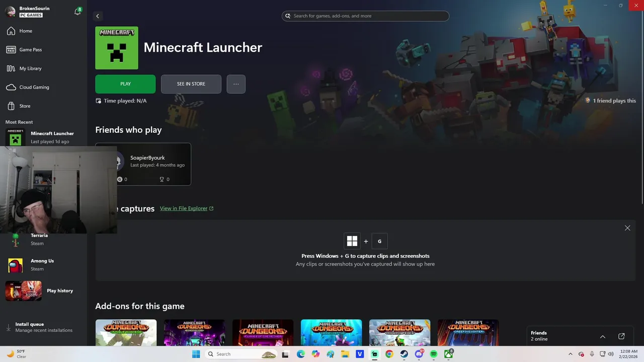Open the Xbox app taskbar icon
644x362 pixels.
pos(448,354)
